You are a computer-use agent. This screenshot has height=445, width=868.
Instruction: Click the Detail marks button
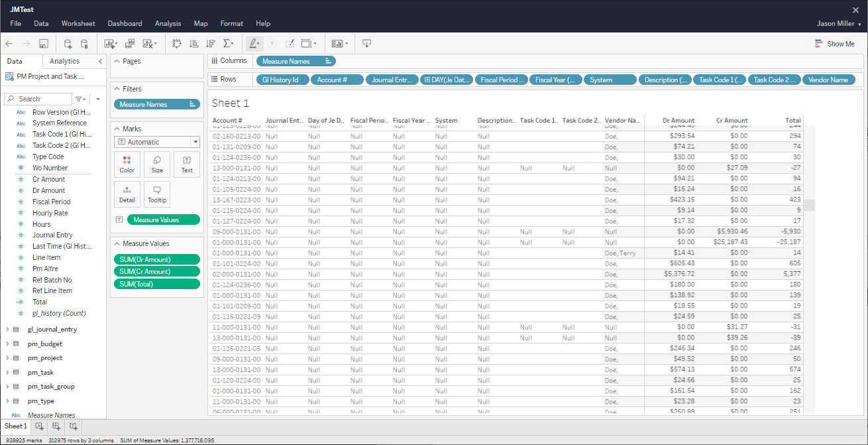point(127,194)
